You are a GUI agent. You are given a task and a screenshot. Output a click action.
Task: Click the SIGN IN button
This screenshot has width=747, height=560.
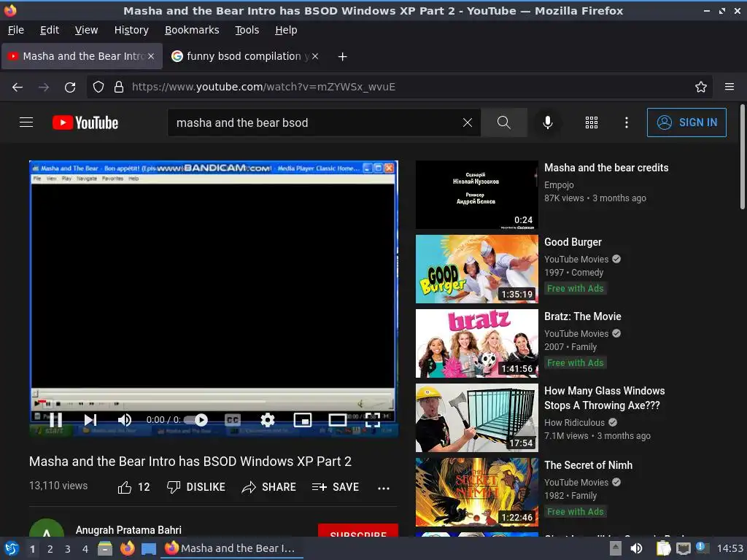(x=686, y=122)
